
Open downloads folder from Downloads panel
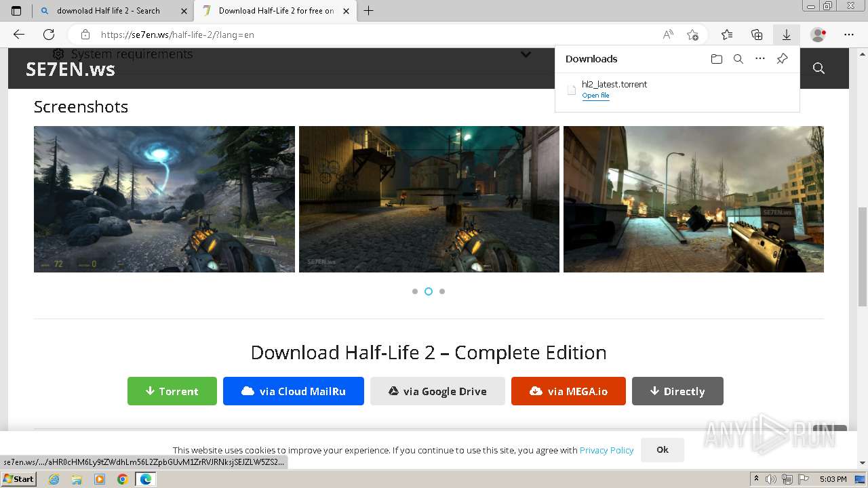click(717, 59)
